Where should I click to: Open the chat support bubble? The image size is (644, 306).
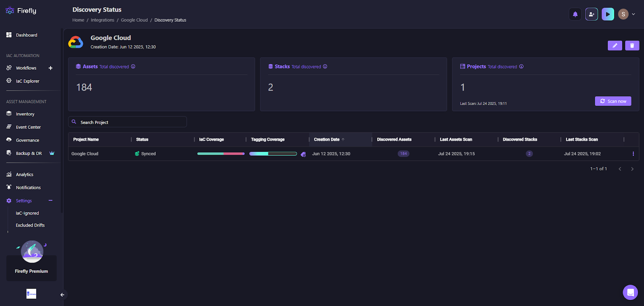pos(630,292)
